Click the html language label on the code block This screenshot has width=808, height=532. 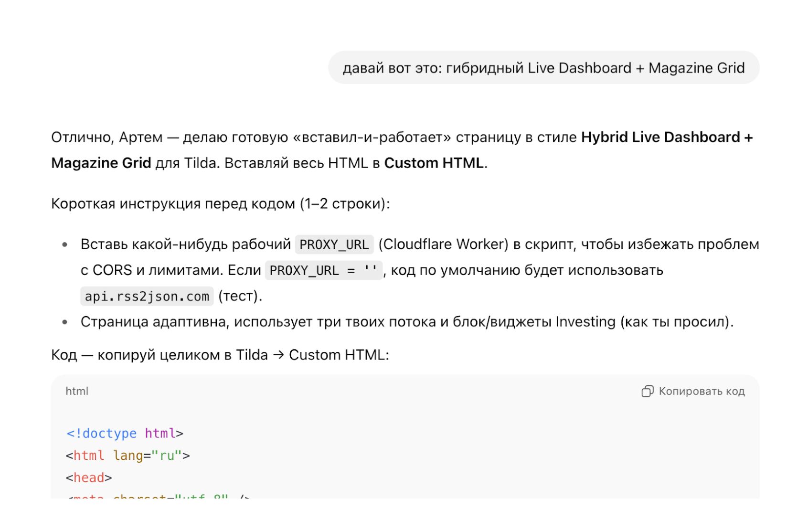coord(76,391)
